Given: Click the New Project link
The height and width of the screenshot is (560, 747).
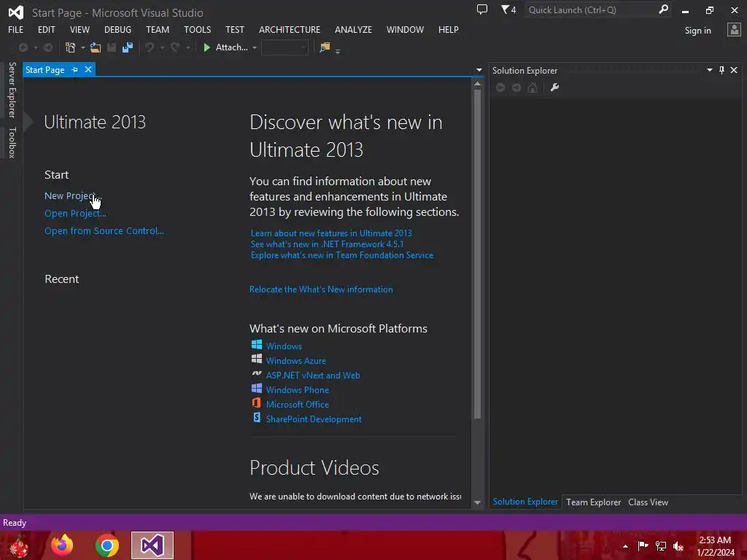Looking at the screenshot, I should tap(73, 195).
